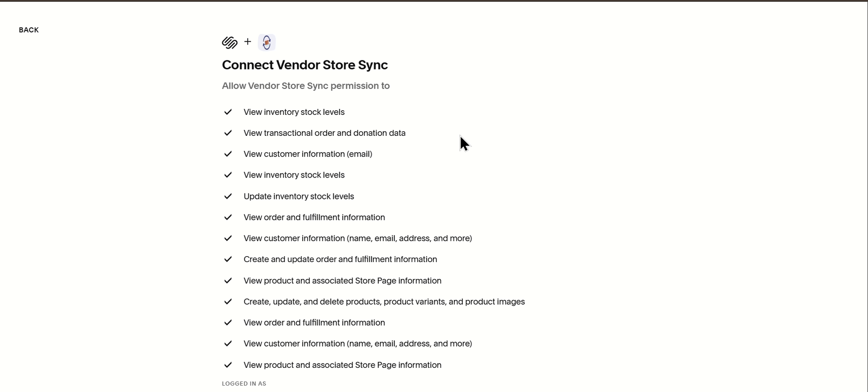Click checkmark beside transactional order and donation data
The width and height of the screenshot is (868, 392).
tap(228, 133)
